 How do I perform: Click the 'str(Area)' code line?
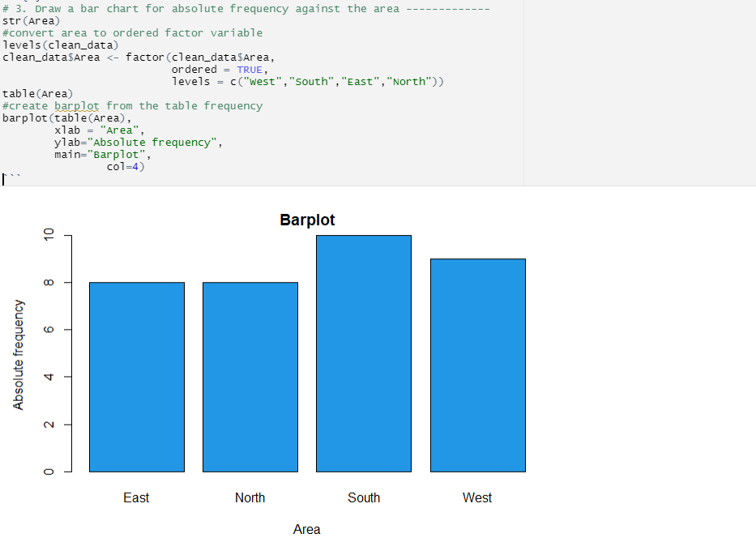tap(32, 21)
